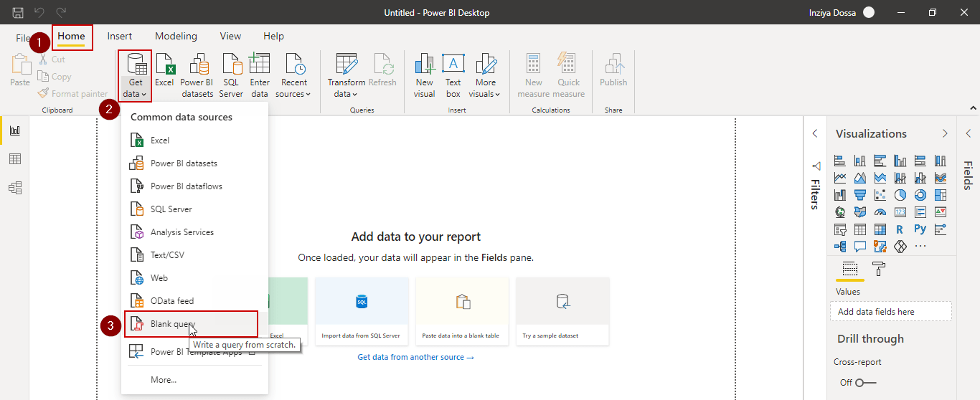Switch to Data view in left sidebar
This screenshot has height=400, width=980.
pyautogui.click(x=15, y=159)
